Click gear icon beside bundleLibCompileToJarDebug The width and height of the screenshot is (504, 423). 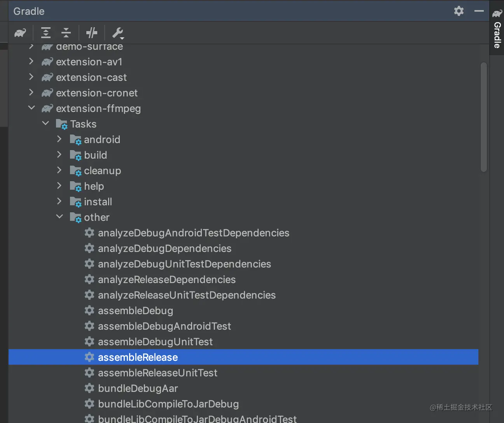pyautogui.click(x=89, y=404)
